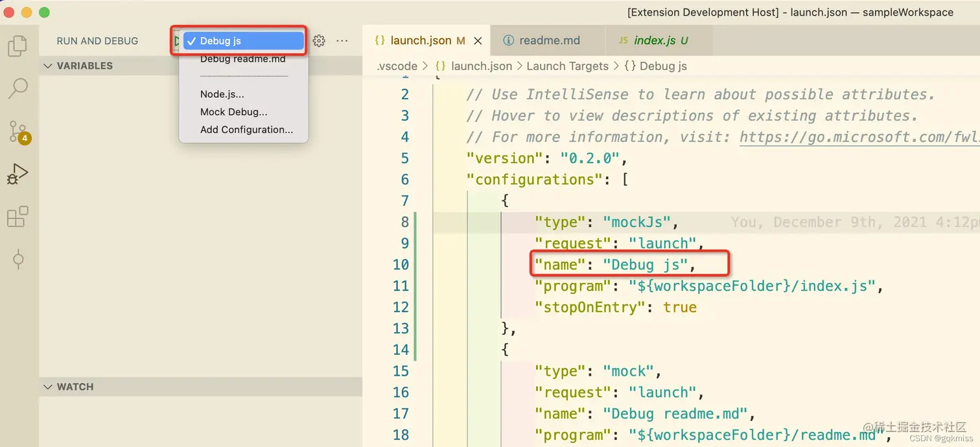Minimize window with the yellow button
980x447 pixels.
27,12
